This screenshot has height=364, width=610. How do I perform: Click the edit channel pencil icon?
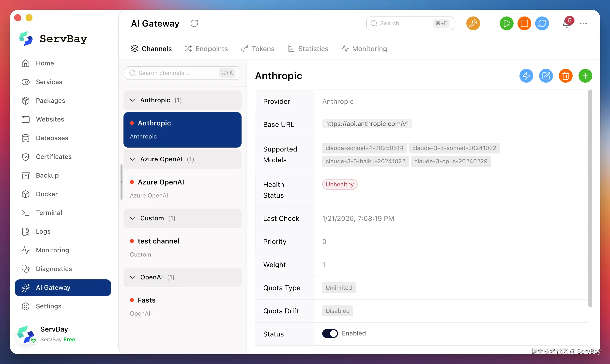pos(546,76)
